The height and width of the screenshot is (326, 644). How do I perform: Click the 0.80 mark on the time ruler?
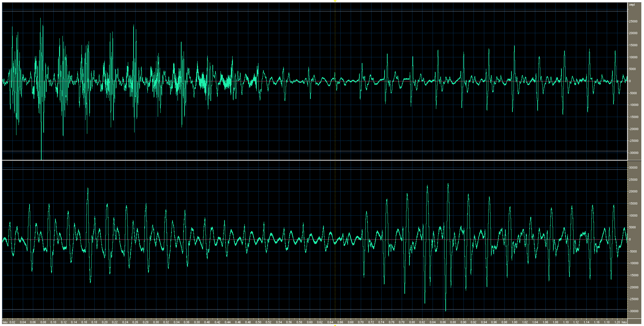coord(412,322)
